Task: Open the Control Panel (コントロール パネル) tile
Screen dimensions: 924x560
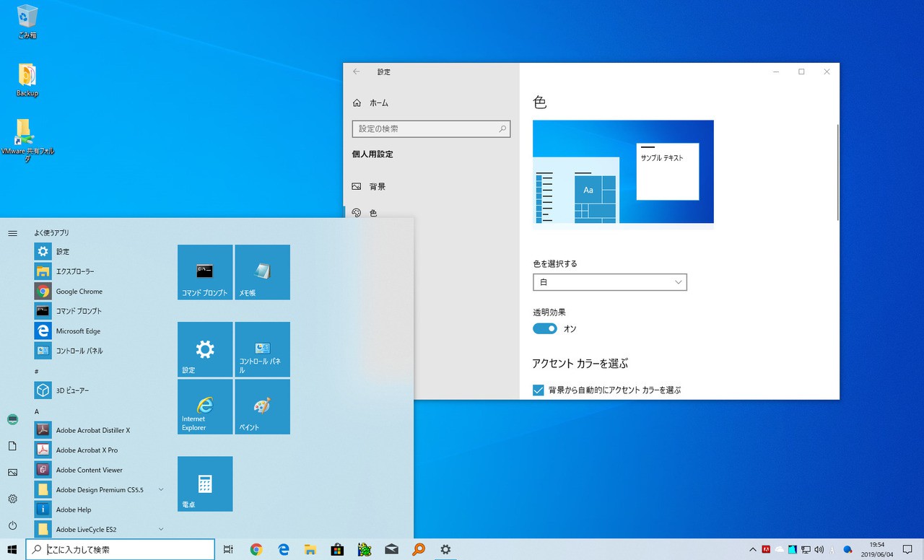Action: pyautogui.click(x=262, y=349)
